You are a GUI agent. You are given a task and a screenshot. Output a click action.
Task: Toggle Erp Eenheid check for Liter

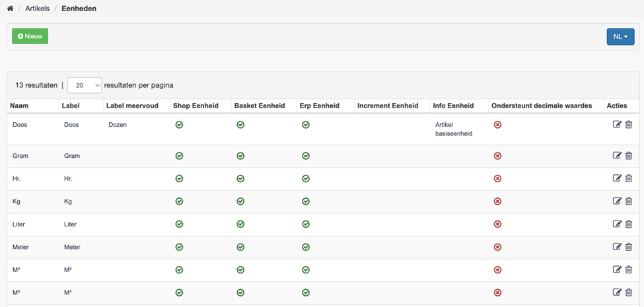coord(306,224)
